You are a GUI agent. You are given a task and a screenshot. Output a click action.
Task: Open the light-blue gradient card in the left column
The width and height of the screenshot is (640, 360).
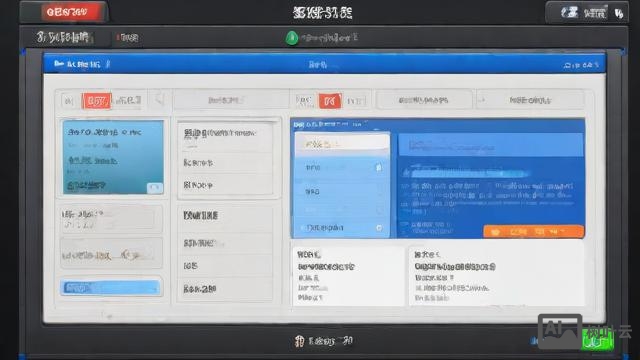113,157
